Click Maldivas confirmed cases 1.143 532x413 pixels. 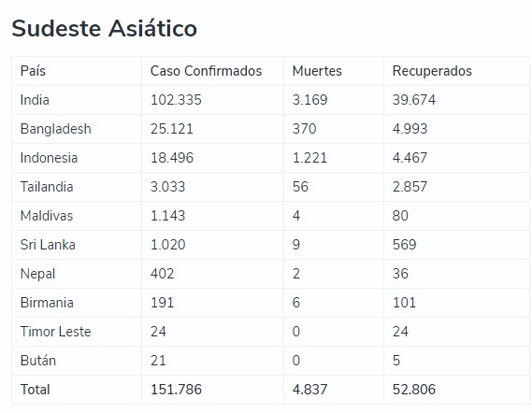[167, 216]
